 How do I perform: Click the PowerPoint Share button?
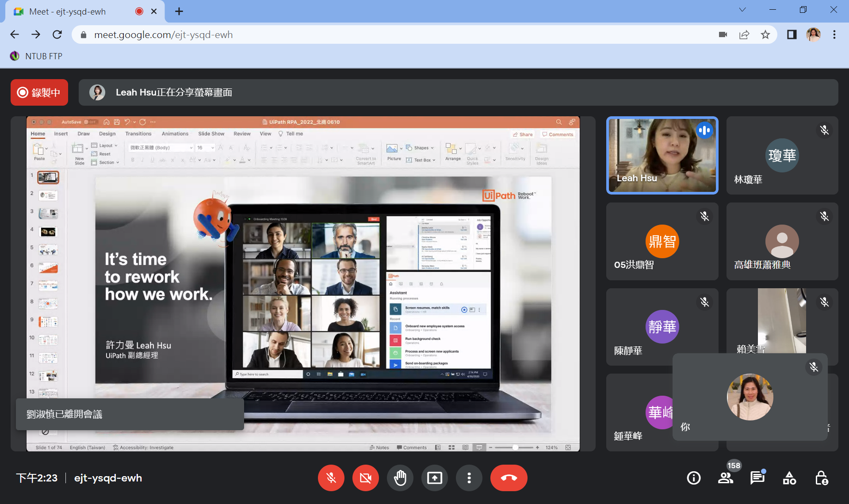[x=523, y=134]
